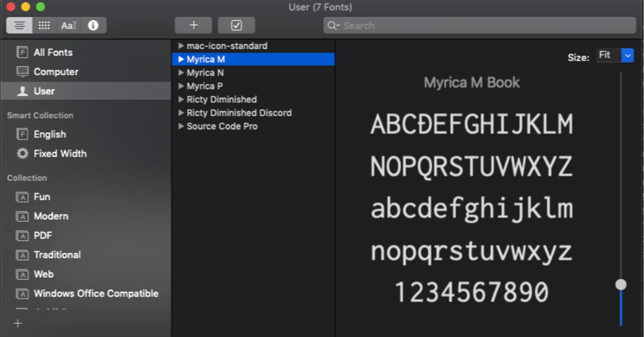Open the Size Fit dropdown
Viewport: 644px width, 337px height.
click(615, 55)
